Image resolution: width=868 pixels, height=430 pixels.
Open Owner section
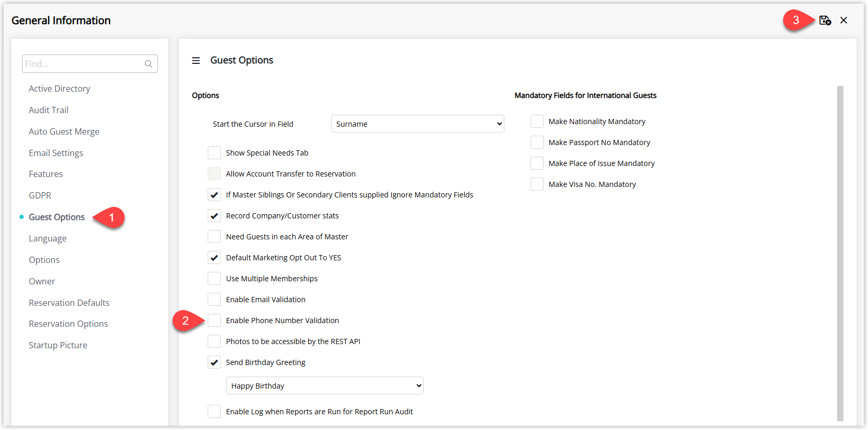tap(42, 281)
